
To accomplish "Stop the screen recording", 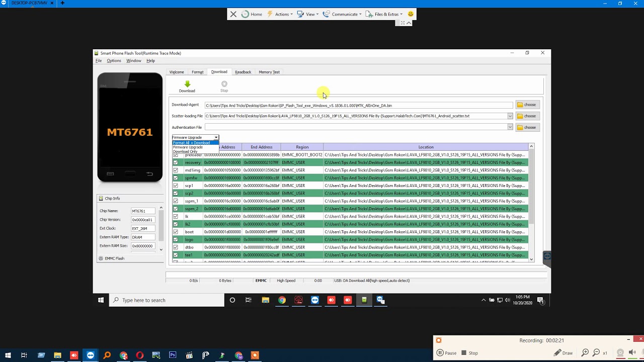I will [x=470, y=353].
